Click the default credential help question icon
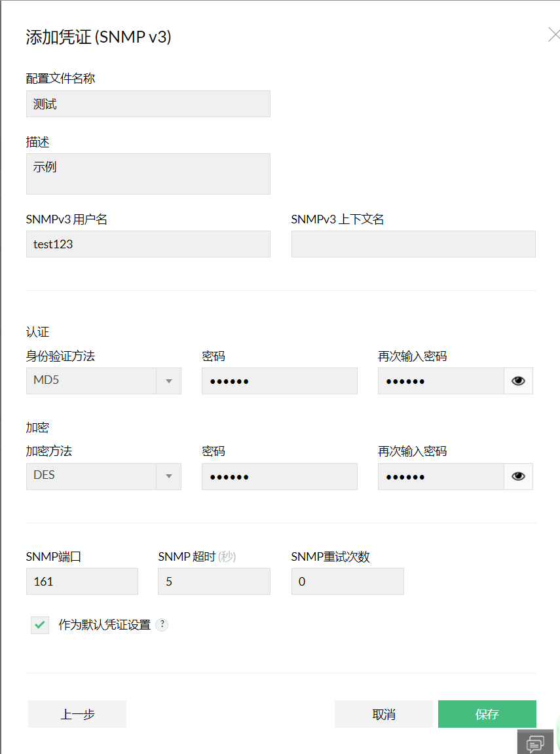Viewport: 560px width, 754px height. [x=162, y=625]
